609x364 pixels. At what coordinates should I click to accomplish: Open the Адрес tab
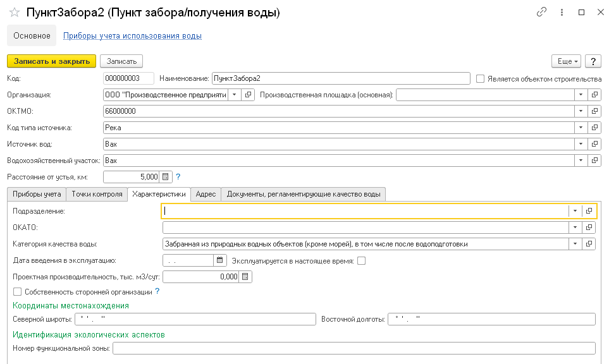pos(206,194)
